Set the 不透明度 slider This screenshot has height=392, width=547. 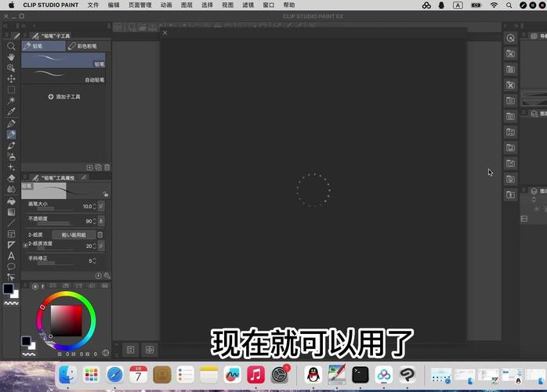pos(55,223)
